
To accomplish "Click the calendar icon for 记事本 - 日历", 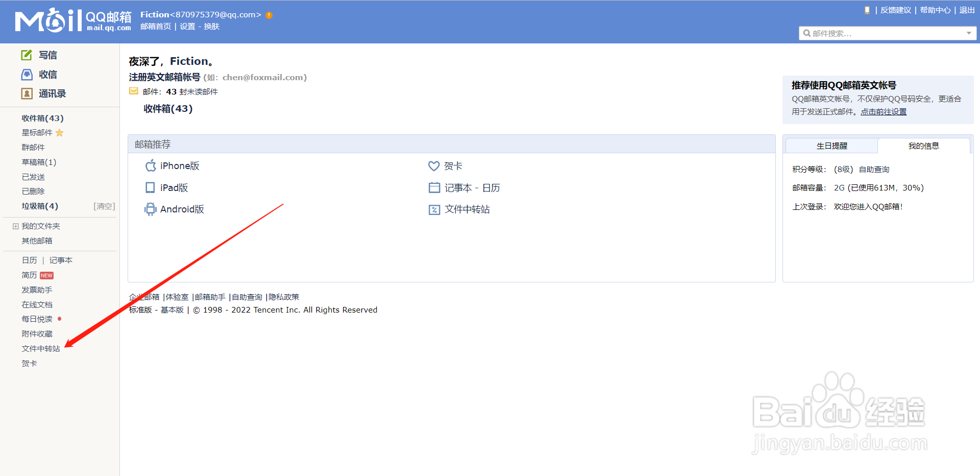I will (434, 187).
